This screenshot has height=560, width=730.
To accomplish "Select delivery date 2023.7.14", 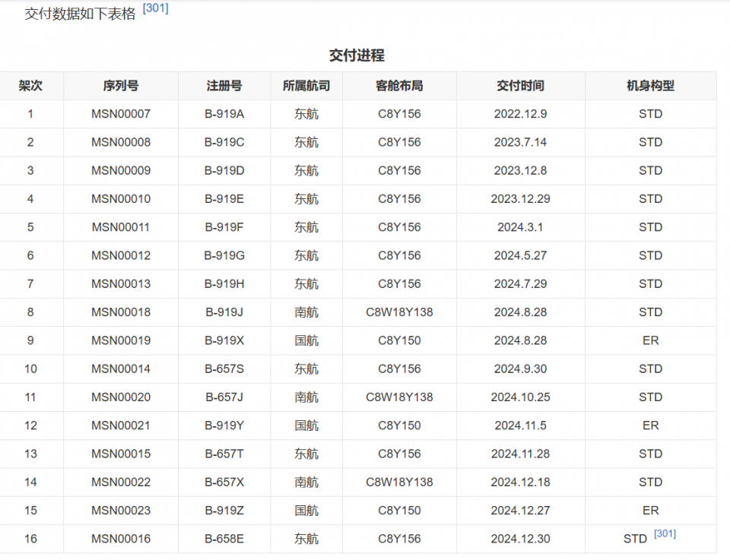I will [x=520, y=142].
